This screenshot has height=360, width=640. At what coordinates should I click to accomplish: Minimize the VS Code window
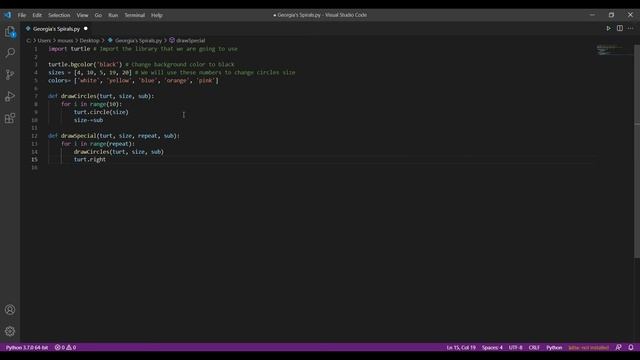tap(592, 15)
